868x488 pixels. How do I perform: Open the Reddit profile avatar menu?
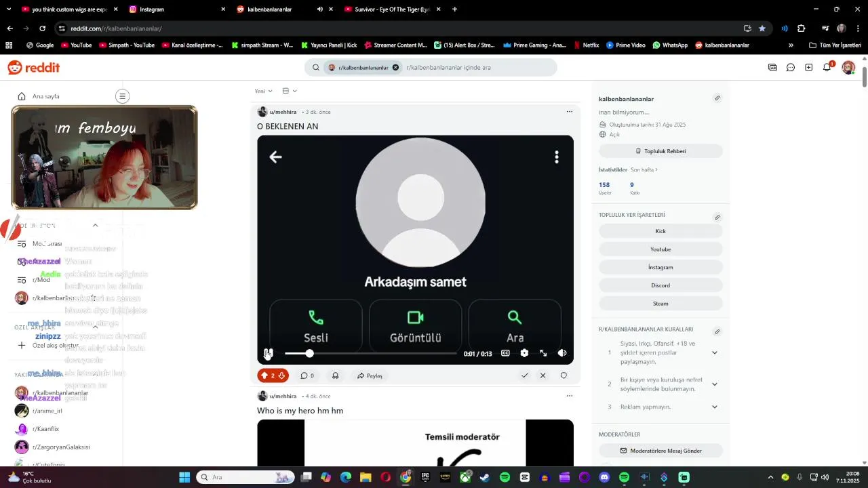point(848,67)
